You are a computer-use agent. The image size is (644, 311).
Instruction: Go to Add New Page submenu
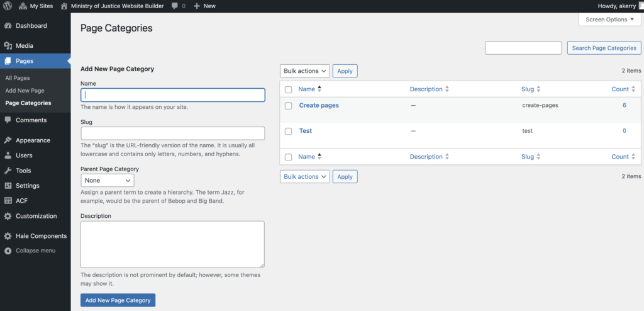[25, 91]
